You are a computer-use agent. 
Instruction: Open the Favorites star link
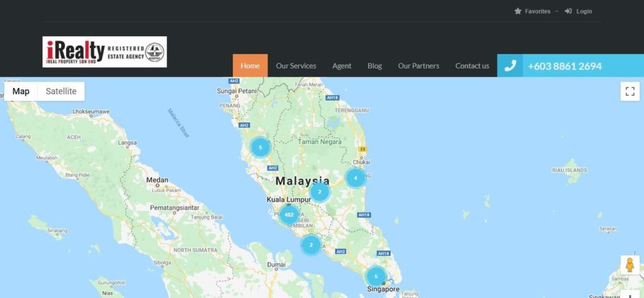tap(532, 11)
